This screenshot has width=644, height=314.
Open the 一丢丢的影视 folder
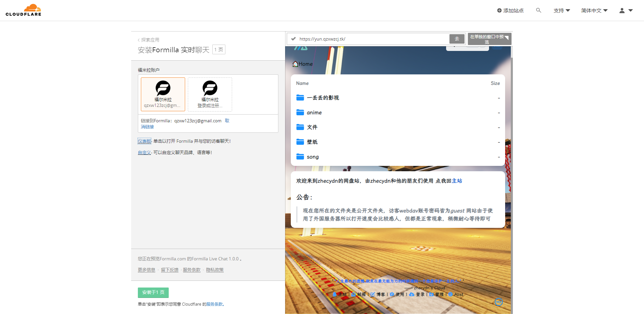click(323, 98)
